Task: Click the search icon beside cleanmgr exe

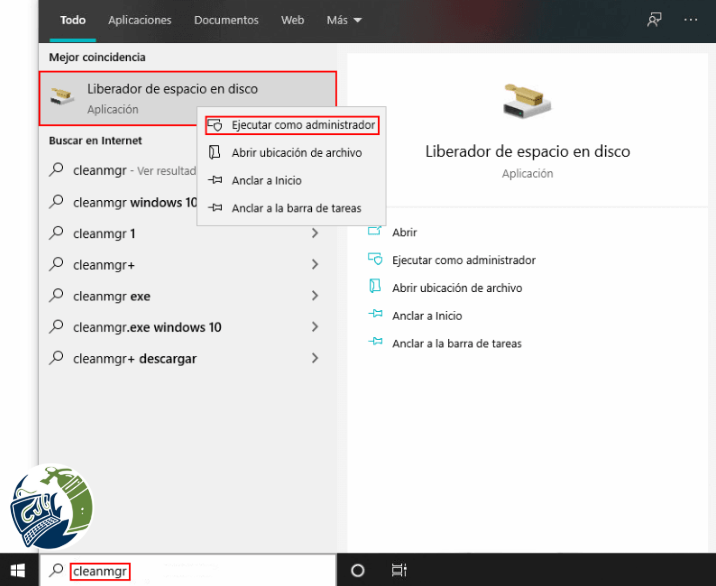Action: [56, 295]
